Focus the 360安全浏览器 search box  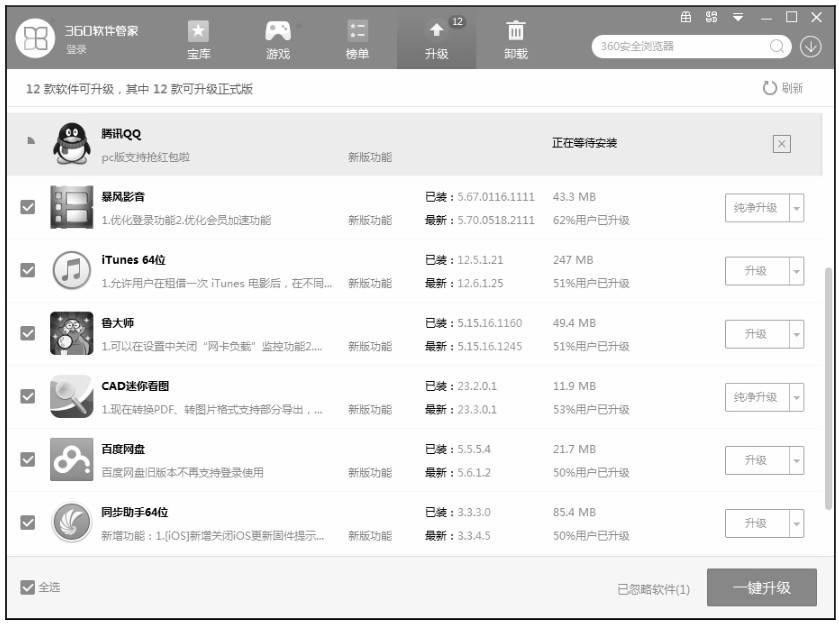[x=691, y=47]
